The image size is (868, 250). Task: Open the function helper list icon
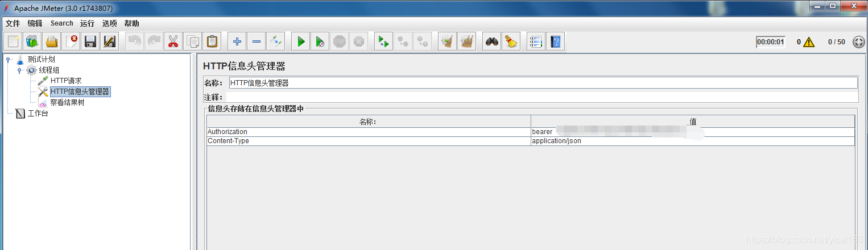pos(536,41)
